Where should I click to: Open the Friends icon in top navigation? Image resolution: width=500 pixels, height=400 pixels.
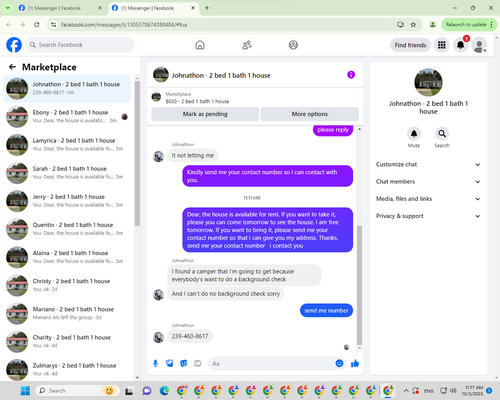[x=247, y=45]
